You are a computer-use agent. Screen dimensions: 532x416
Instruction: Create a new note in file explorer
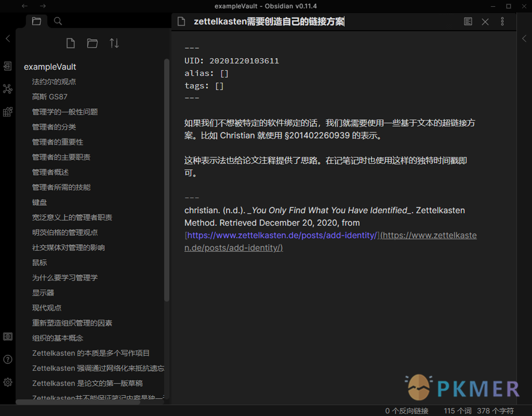[x=71, y=43]
